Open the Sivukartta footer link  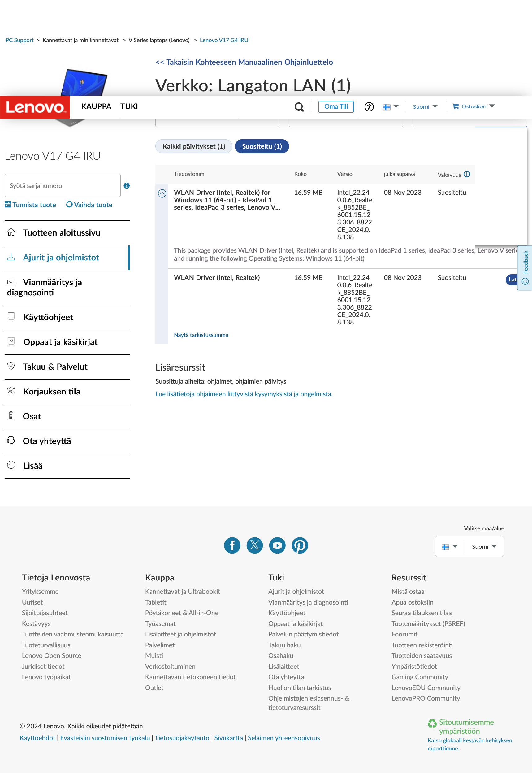point(229,738)
